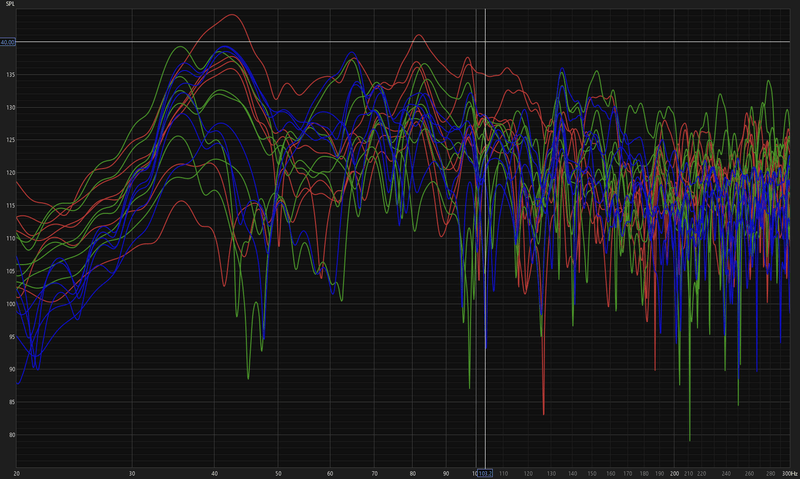Viewport: 800px width, 479px height.
Task: Click the 95 label on the SPL axis
Action: click(x=12, y=337)
